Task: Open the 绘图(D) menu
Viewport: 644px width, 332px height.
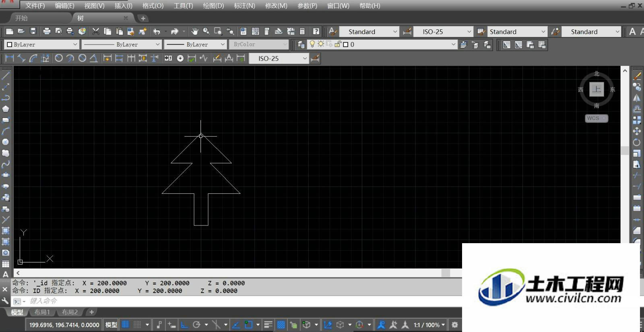Action: [213, 6]
